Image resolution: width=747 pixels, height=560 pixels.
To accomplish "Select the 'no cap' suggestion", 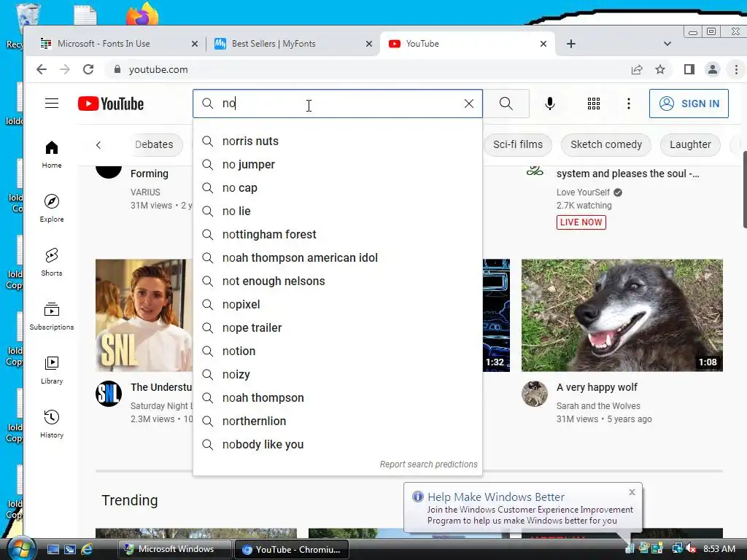I will [x=338, y=187].
